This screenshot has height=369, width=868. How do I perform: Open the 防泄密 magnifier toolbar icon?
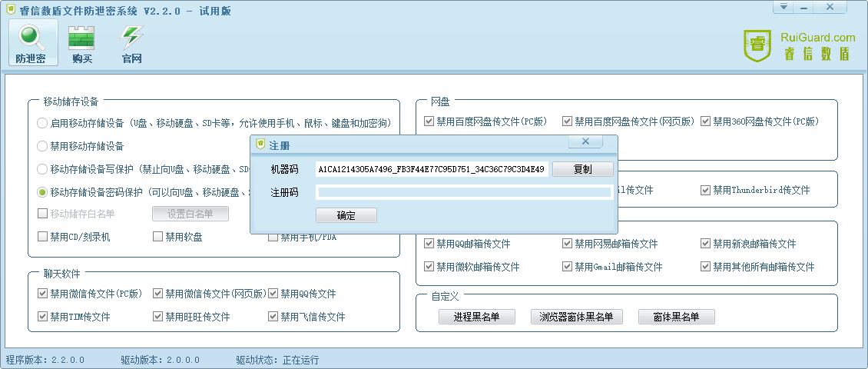(33, 42)
